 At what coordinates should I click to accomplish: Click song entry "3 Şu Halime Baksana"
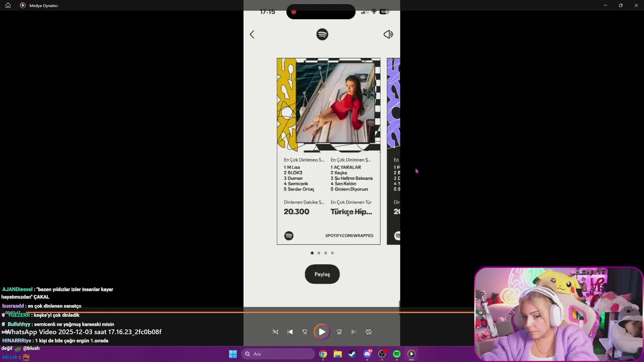(352, 178)
